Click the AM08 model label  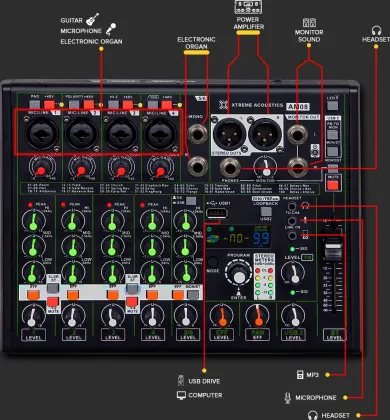click(298, 107)
